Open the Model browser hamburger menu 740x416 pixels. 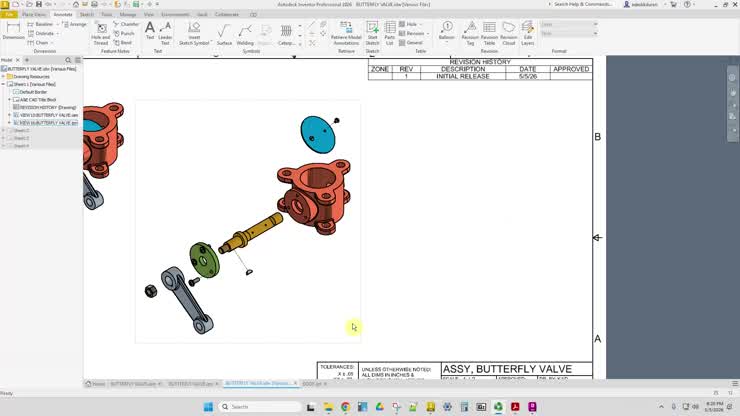(x=78, y=60)
